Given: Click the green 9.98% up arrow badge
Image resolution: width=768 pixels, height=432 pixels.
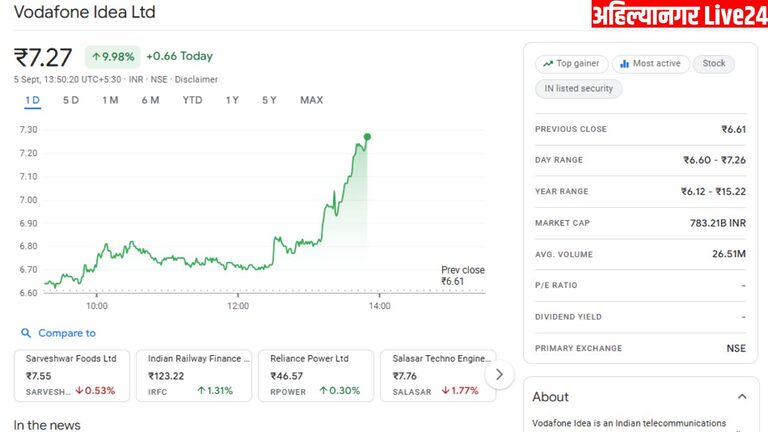Looking at the screenshot, I should [111, 56].
